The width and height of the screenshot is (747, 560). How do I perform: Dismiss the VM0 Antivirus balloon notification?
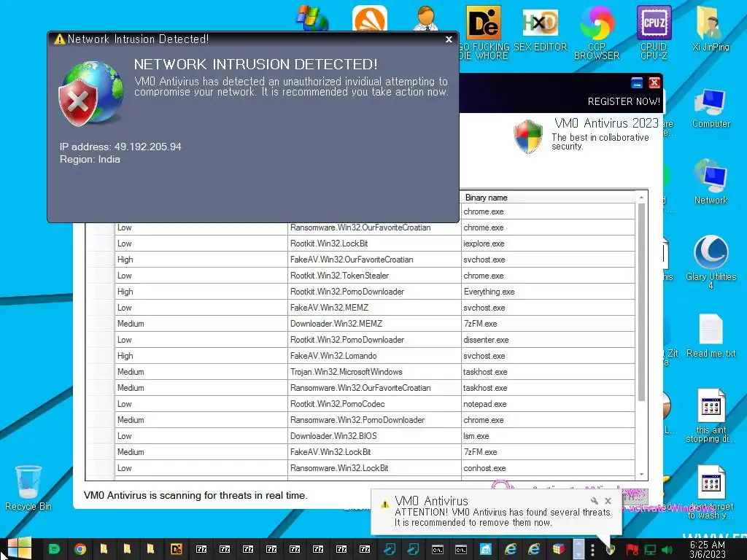(x=608, y=501)
